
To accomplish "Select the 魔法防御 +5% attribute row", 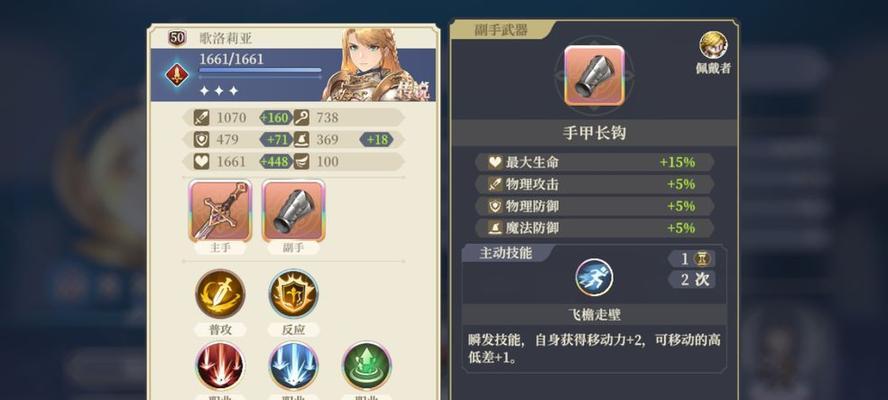I will (x=594, y=228).
